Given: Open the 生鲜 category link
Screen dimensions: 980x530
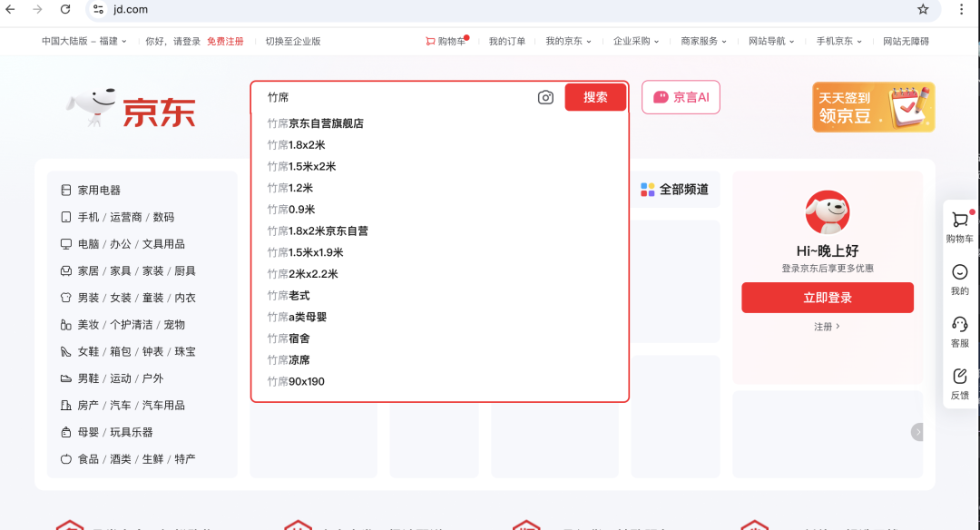Looking at the screenshot, I should click(x=152, y=458).
